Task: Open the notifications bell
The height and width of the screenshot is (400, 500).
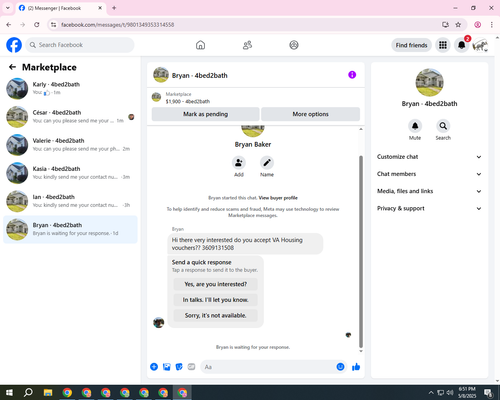Action: click(462, 45)
